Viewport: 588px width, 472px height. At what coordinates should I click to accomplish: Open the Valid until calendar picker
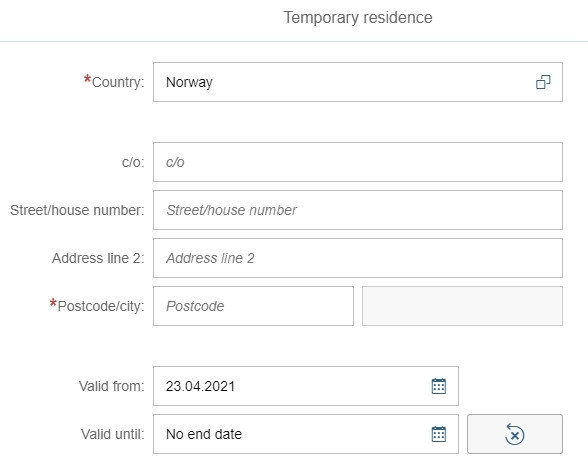[439, 434]
